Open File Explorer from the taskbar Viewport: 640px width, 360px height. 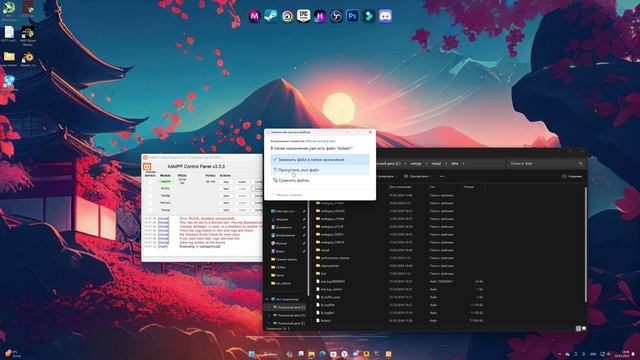click(x=311, y=354)
